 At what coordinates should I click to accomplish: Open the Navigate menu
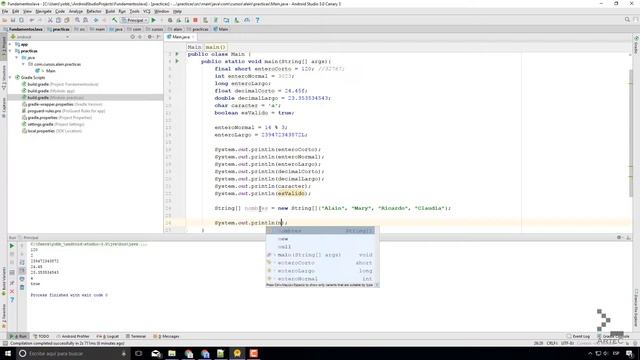tap(43, 11)
